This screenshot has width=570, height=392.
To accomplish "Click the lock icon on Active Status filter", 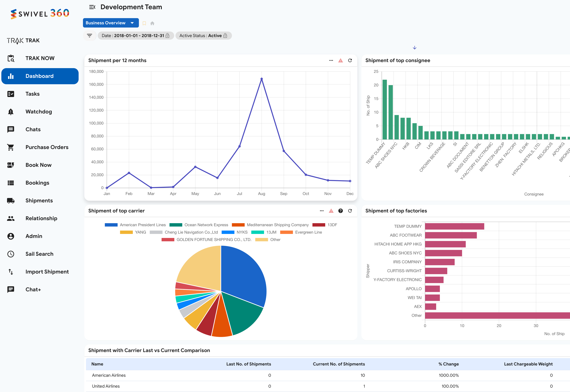I will tap(225, 36).
